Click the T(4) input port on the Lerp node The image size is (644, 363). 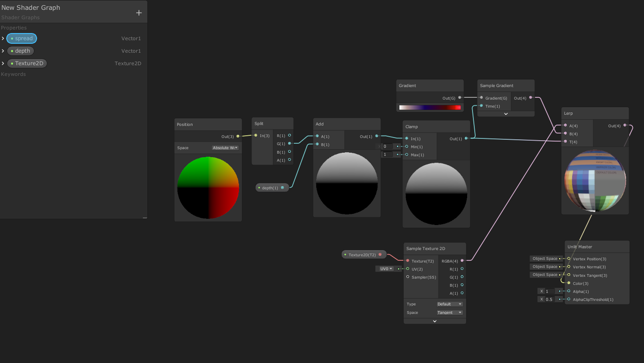click(x=565, y=142)
